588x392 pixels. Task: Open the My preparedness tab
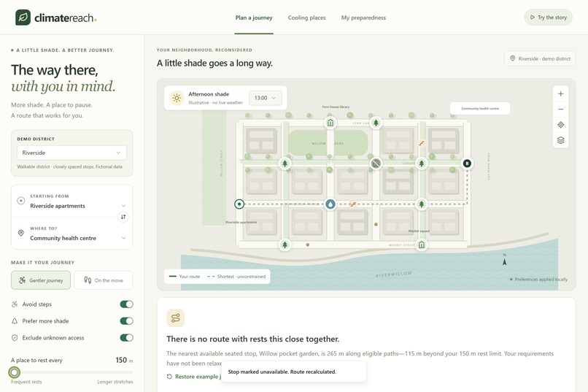[x=363, y=18]
